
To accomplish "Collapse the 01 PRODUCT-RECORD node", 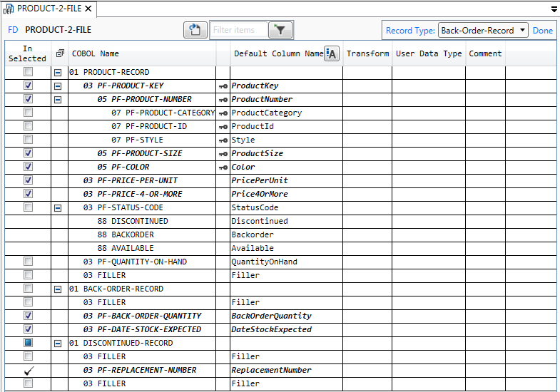I will pyautogui.click(x=58, y=73).
